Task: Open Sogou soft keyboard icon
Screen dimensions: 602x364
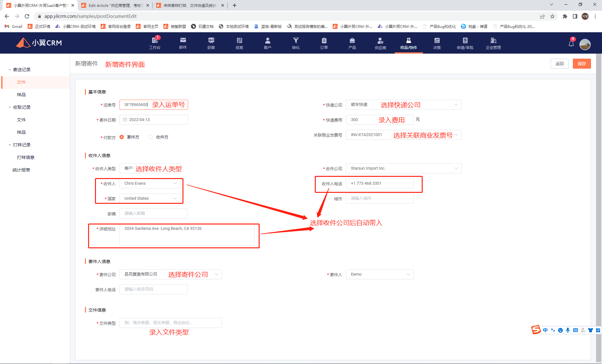Action: [x=575, y=330]
